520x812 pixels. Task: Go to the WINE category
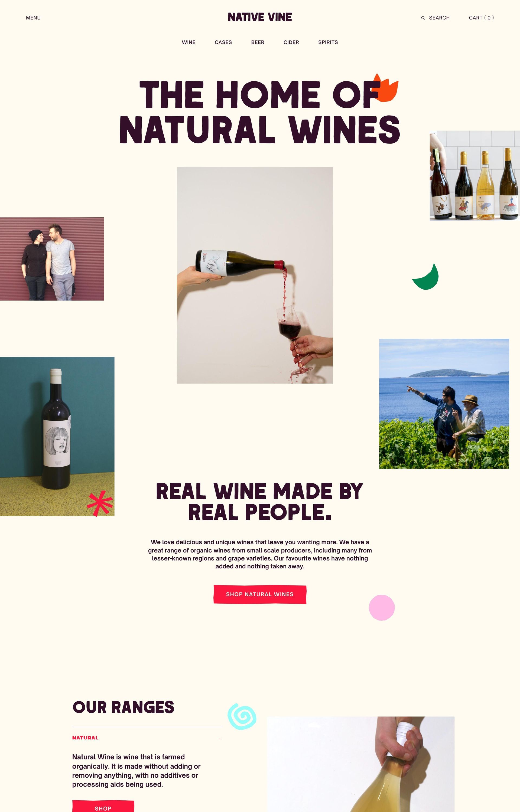(189, 42)
